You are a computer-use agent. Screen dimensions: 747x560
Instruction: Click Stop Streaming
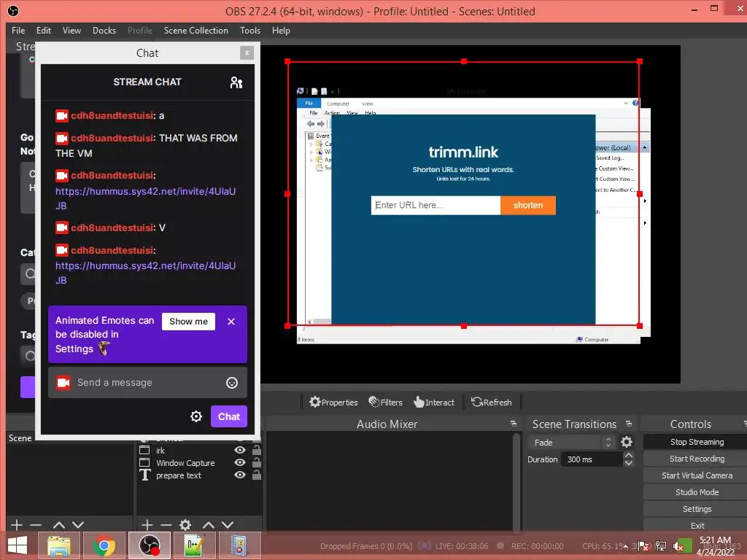[697, 442]
